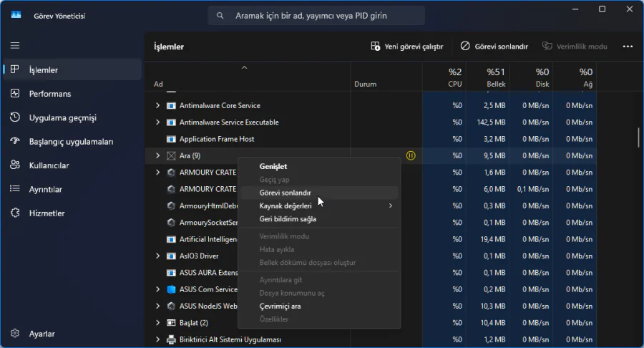
Task: Click the Ara (9) process icon
Action: 171,155
